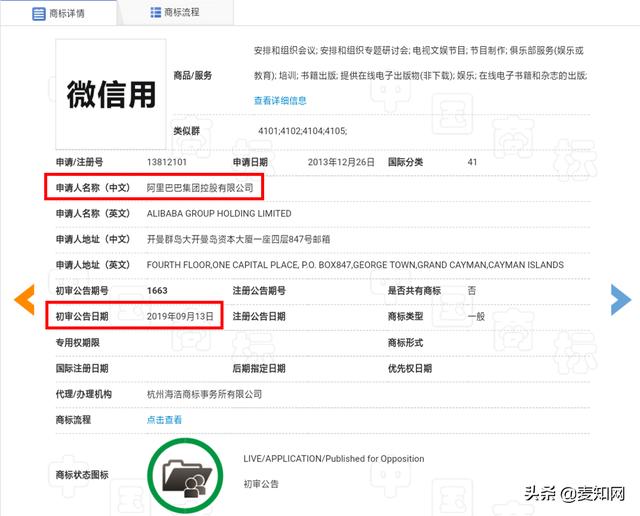Click the 商品/服务 label
Image resolution: width=640 pixels, height=516 pixels.
tap(193, 76)
